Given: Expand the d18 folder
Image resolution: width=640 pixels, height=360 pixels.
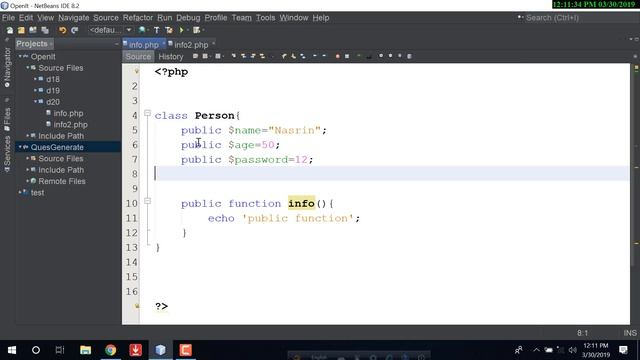Looking at the screenshot, I should [x=36, y=79].
